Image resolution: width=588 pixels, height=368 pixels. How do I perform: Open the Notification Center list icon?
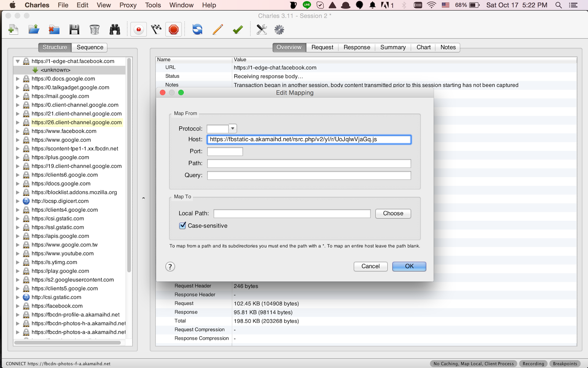pos(573,5)
